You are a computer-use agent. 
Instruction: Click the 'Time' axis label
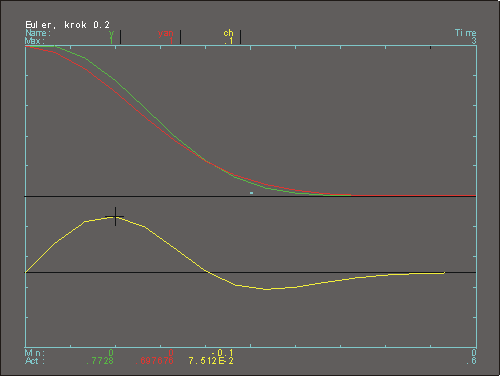point(465,33)
